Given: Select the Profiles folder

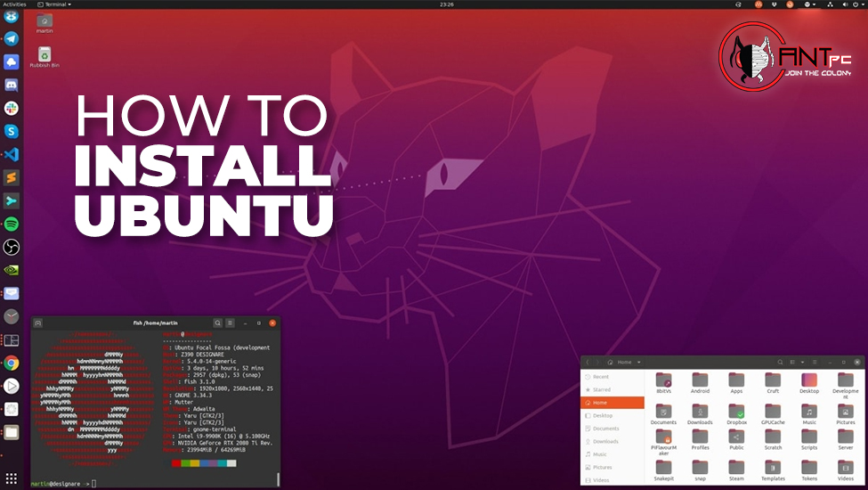Looking at the screenshot, I should (701, 439).
